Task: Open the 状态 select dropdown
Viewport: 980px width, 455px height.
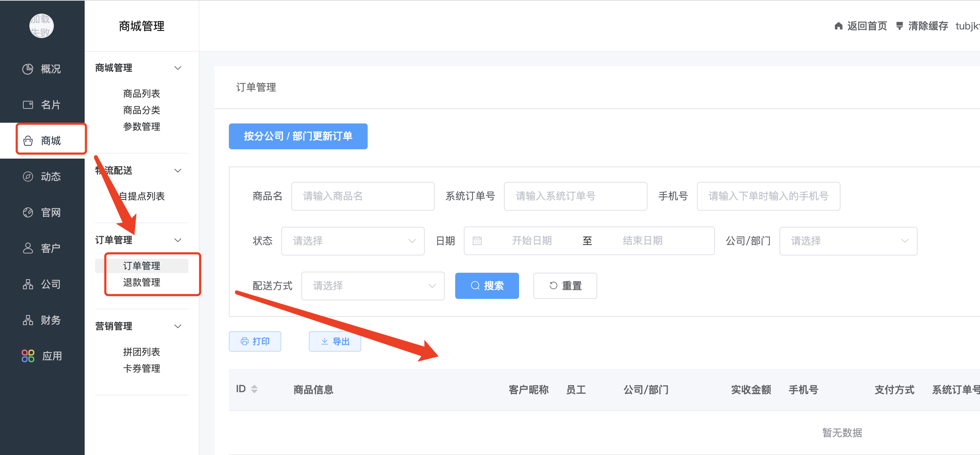Action: coord(353,241)
